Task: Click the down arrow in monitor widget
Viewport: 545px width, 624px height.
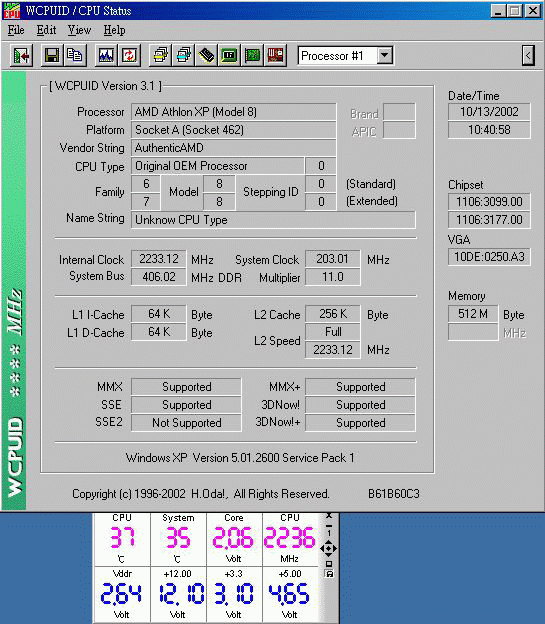Action: click(329, 554)
